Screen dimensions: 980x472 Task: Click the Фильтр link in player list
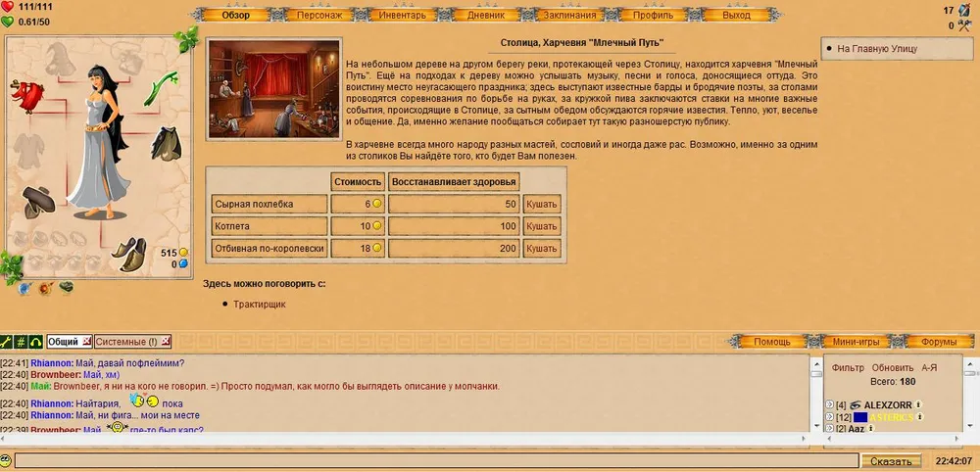click(848, 368)
